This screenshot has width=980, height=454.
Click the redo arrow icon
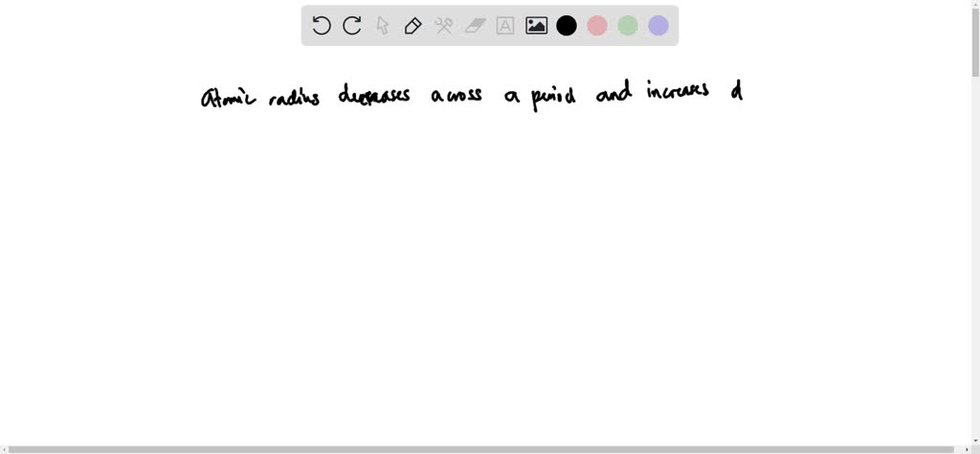click(352, 26)
